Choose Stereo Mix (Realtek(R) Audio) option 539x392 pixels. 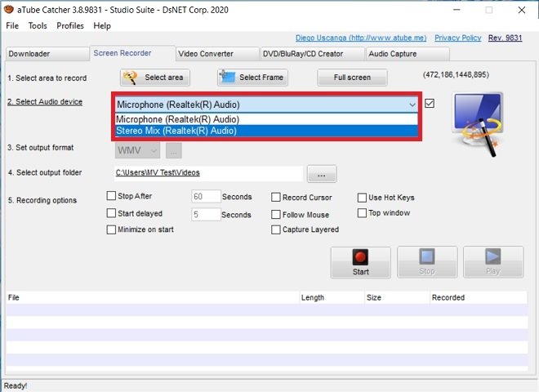point(266,131)
